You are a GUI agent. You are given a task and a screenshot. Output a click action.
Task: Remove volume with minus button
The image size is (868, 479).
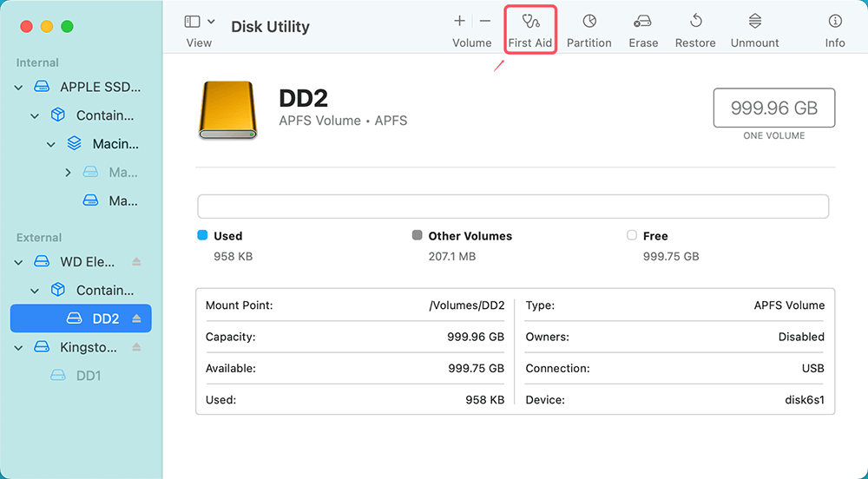(484, 21)
